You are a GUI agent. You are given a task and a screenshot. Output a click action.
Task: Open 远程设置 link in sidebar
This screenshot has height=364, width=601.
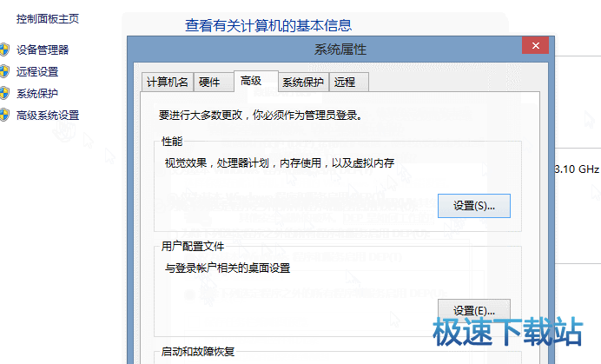37,72
